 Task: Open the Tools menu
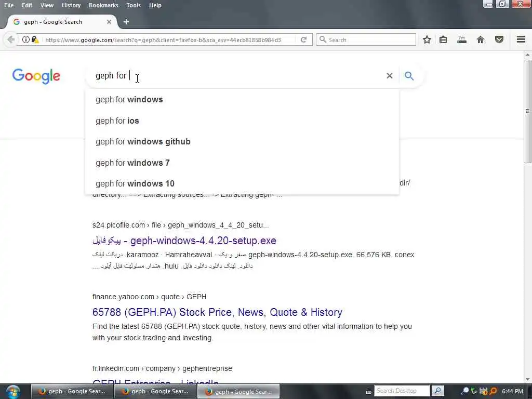134,5
